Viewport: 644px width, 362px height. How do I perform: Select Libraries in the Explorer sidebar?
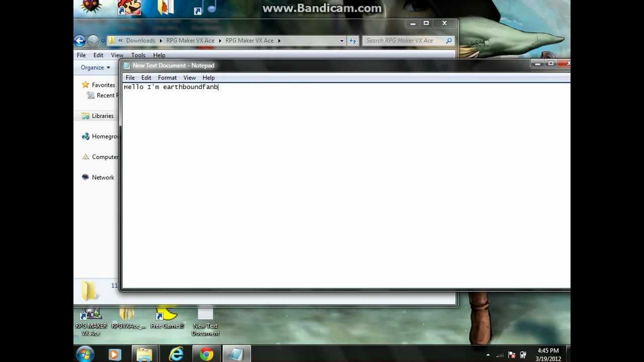click(x=103, y=116)
